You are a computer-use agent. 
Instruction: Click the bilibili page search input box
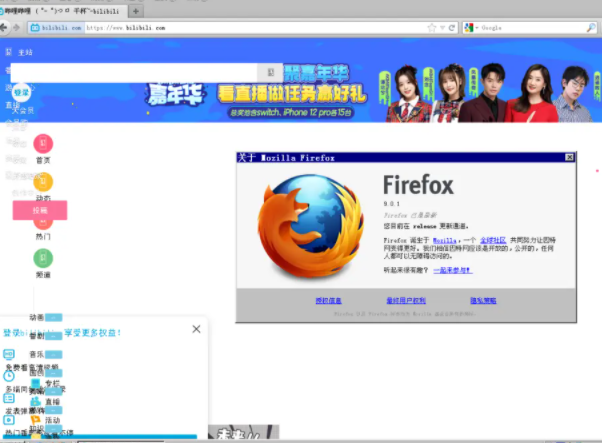(134, 73)
